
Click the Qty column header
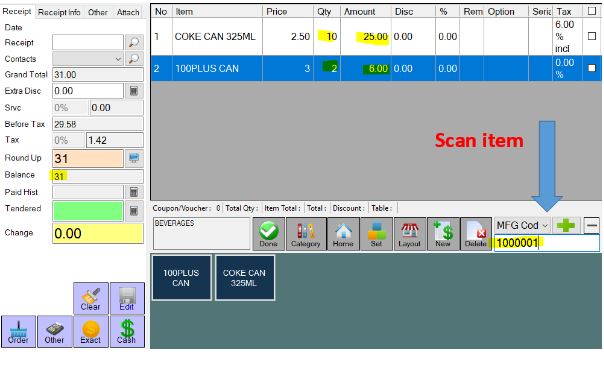327,12
